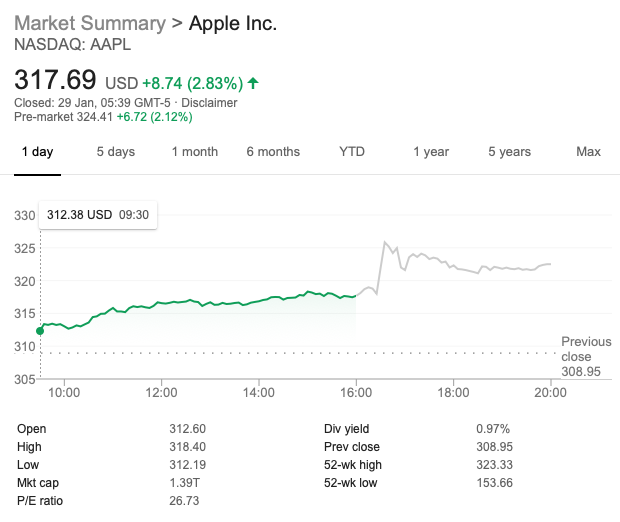Image resolution: width=620 pixels, height=522 pixels.
Task: View the 1 year chart
Action: tap(431, 152)
